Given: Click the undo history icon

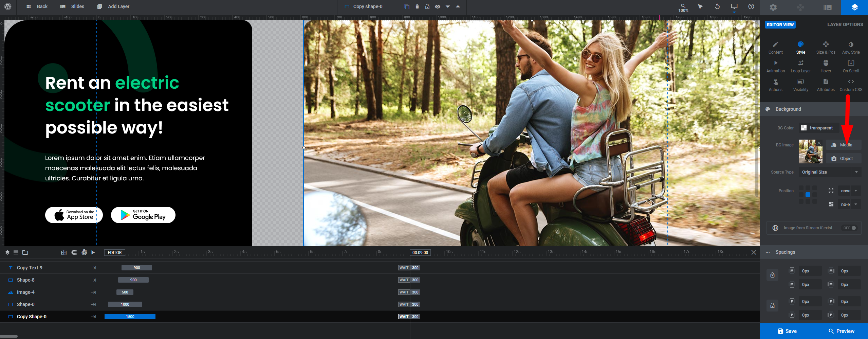Looking at the screenshot, I should click(717, 6).
